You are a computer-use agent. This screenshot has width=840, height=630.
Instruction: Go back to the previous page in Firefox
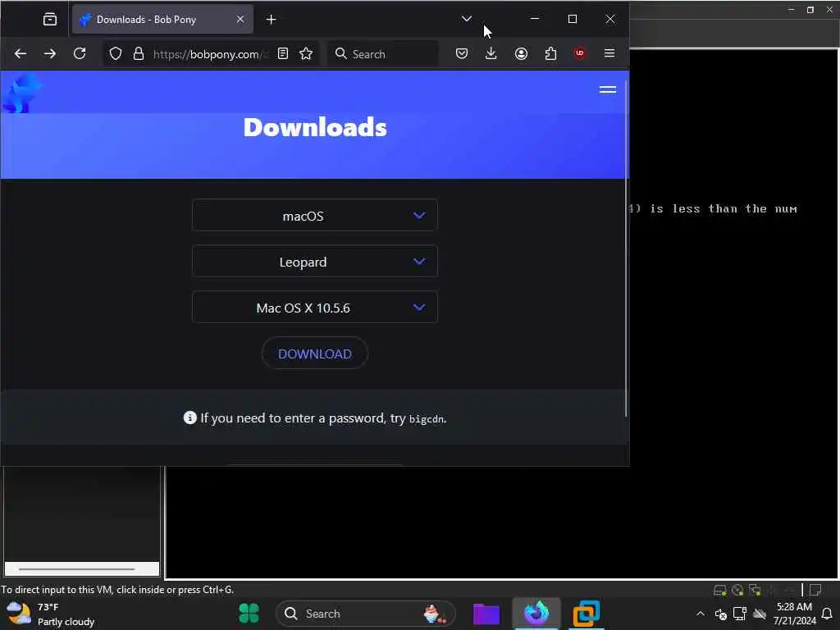pos(21,53)
